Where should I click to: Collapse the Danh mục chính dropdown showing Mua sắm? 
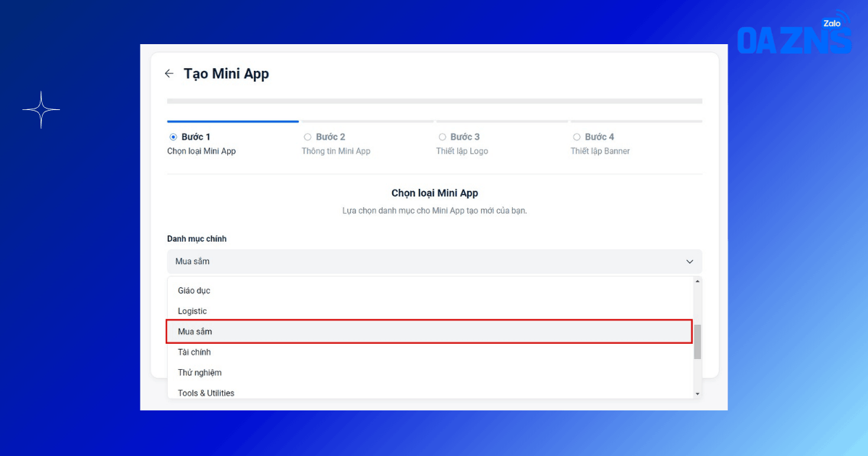[x=434, y=261]
